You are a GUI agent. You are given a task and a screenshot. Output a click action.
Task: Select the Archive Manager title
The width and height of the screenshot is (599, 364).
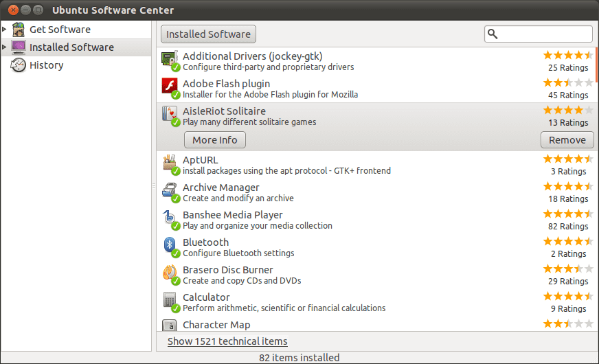coord(221,187)
